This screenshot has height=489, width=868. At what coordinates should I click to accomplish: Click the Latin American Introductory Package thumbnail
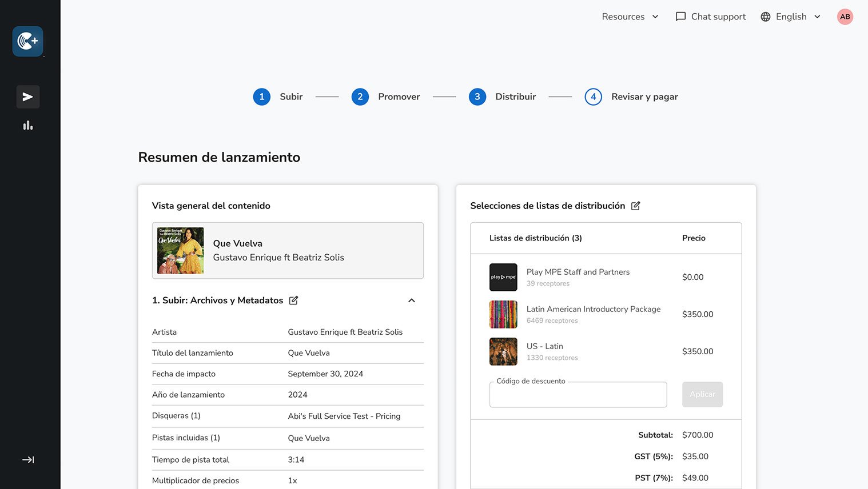coord(503,314)
